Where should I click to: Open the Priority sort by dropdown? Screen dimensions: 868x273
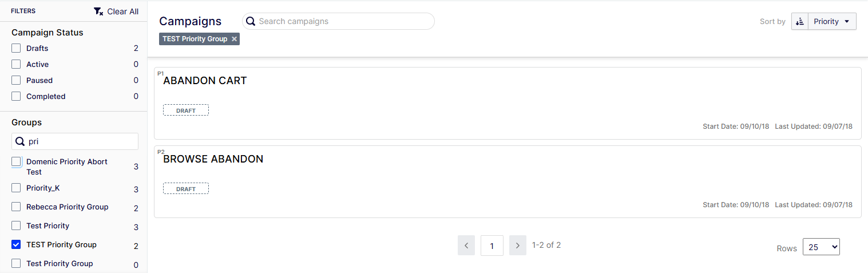click(x=832, y=22)
